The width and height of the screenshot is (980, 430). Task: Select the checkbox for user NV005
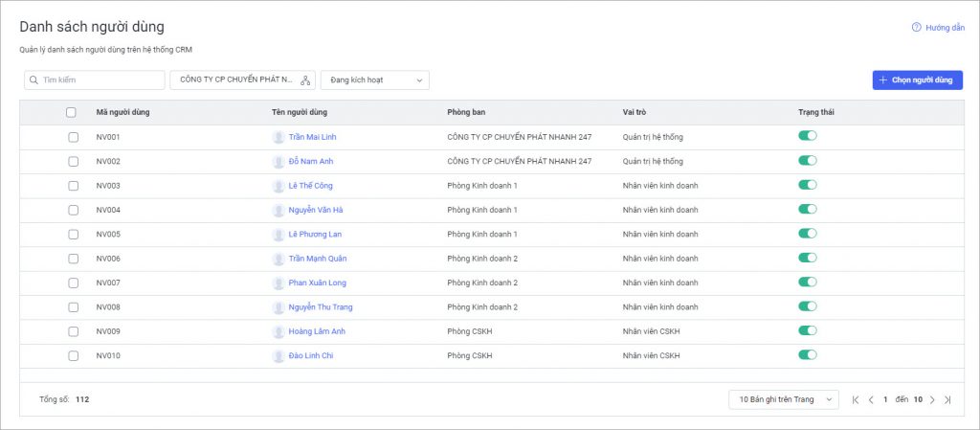[73, 235]
